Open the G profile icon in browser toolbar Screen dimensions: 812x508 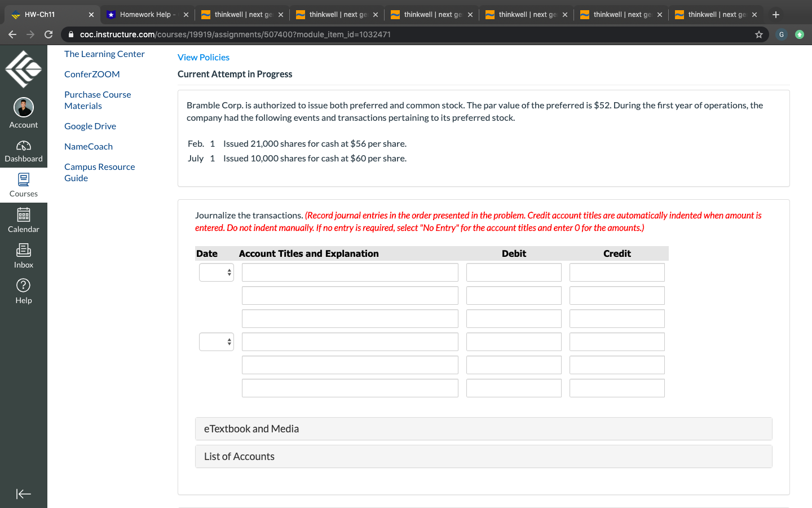click(782, 34)
